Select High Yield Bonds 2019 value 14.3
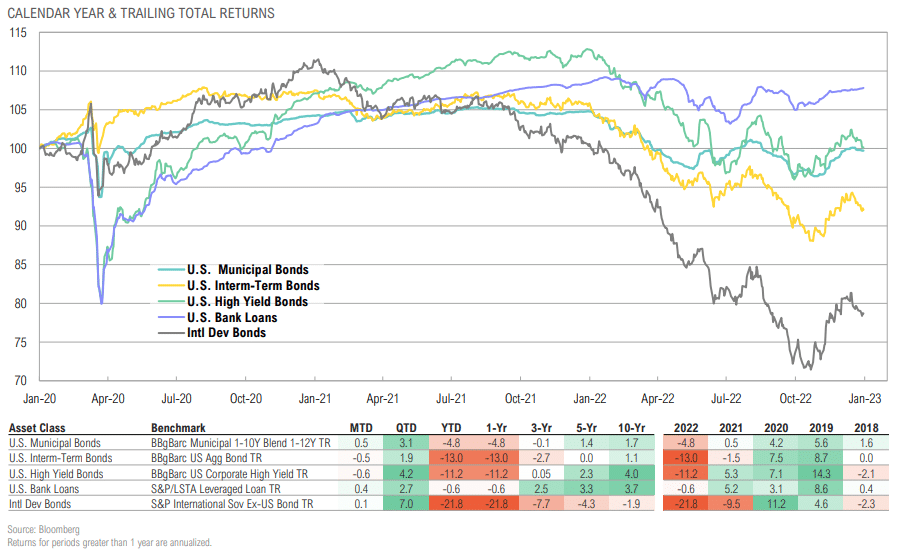898x551 pixels. coord(821,474)
